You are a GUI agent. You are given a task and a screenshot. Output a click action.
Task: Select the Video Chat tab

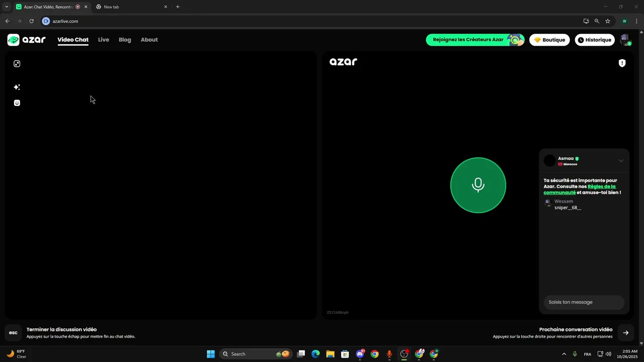[73, 40]
